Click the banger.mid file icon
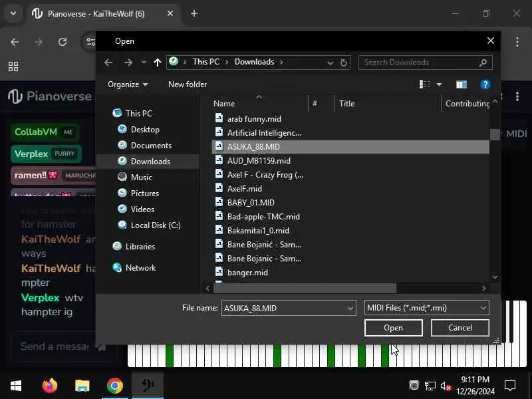 (x=219, y=272)
